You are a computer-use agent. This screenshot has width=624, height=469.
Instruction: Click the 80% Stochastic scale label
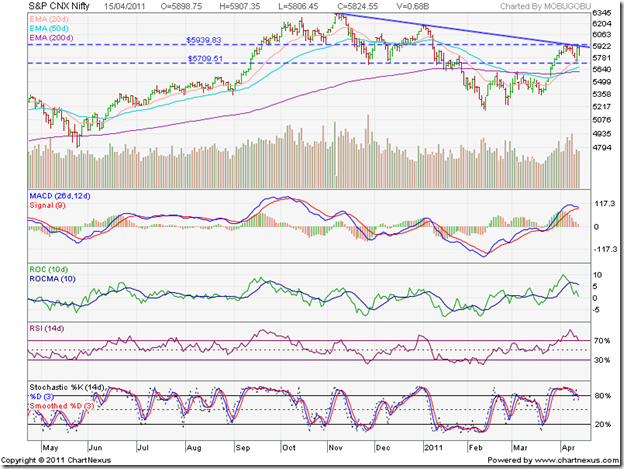point(603,396)
